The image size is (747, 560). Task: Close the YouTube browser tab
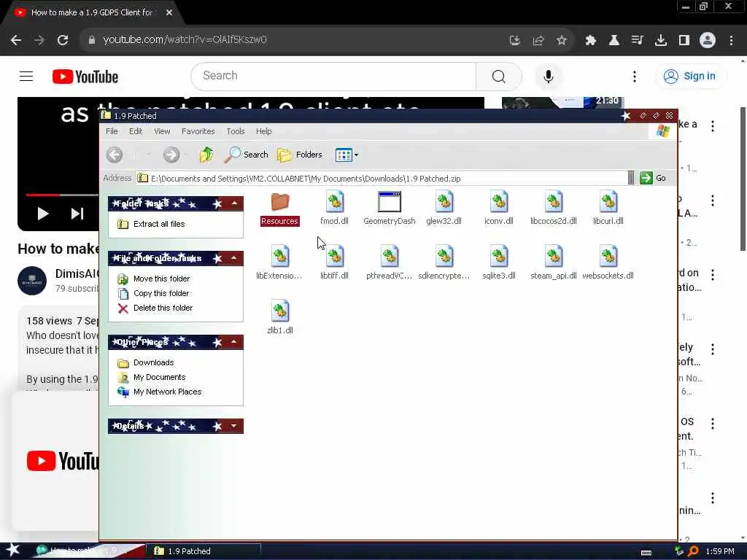(169, 12)
